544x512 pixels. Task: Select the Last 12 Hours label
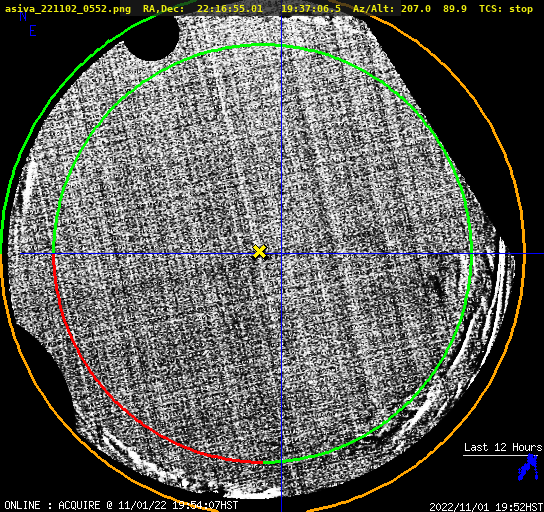click(503, 447)
